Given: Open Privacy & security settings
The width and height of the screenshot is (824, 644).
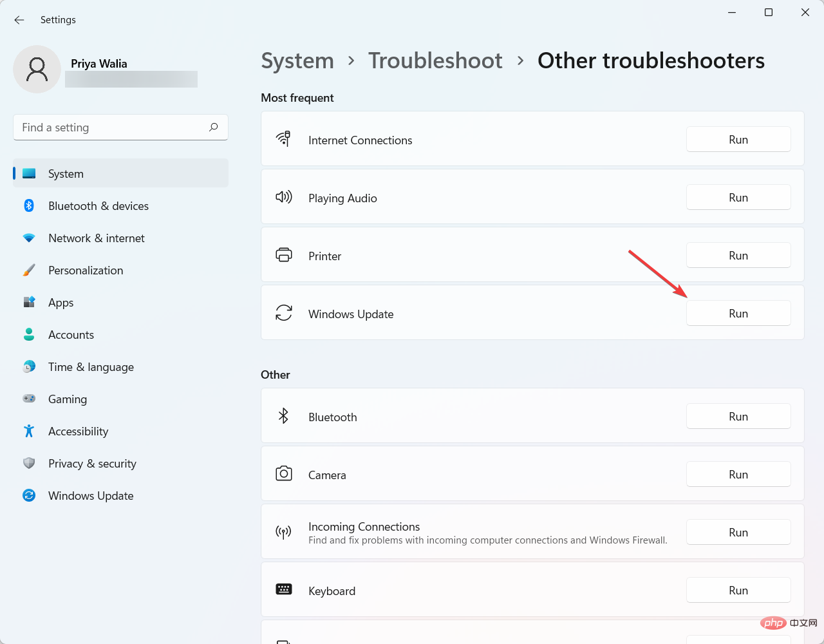Looking at the screenshot, I should click(121, 463).
